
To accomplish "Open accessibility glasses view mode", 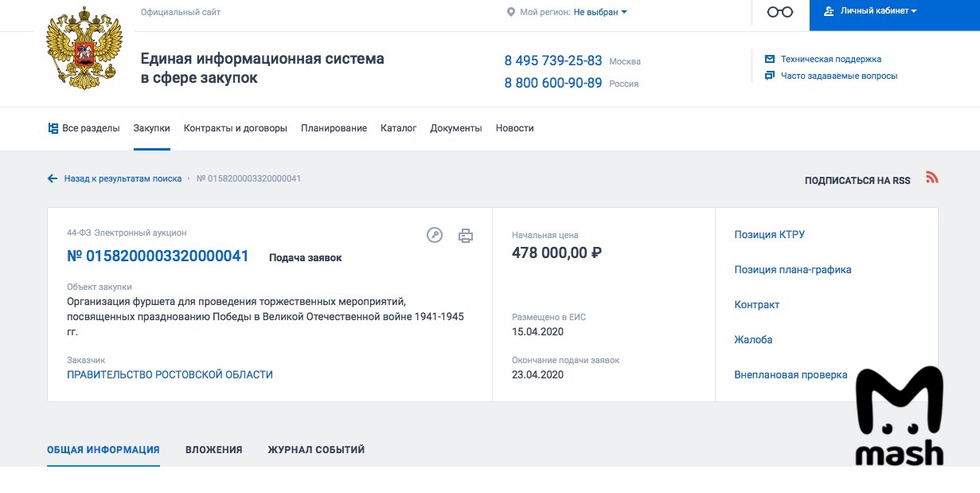I will 779,12.
